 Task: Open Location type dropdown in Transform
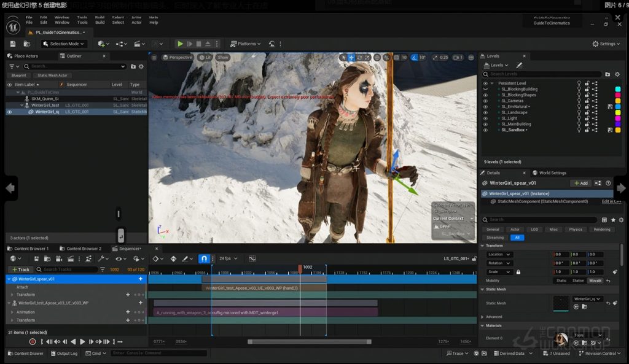pos(499,254)
